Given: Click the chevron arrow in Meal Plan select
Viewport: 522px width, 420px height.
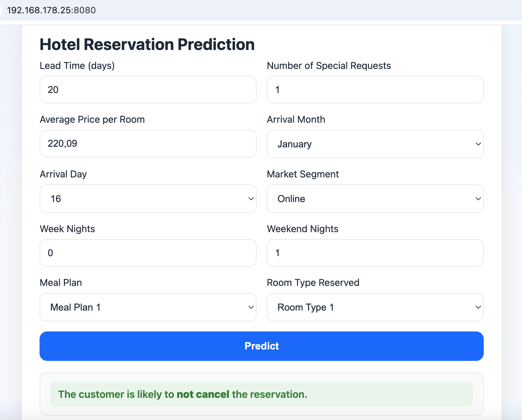Looking at the screenshot, I should click(251, 307).
